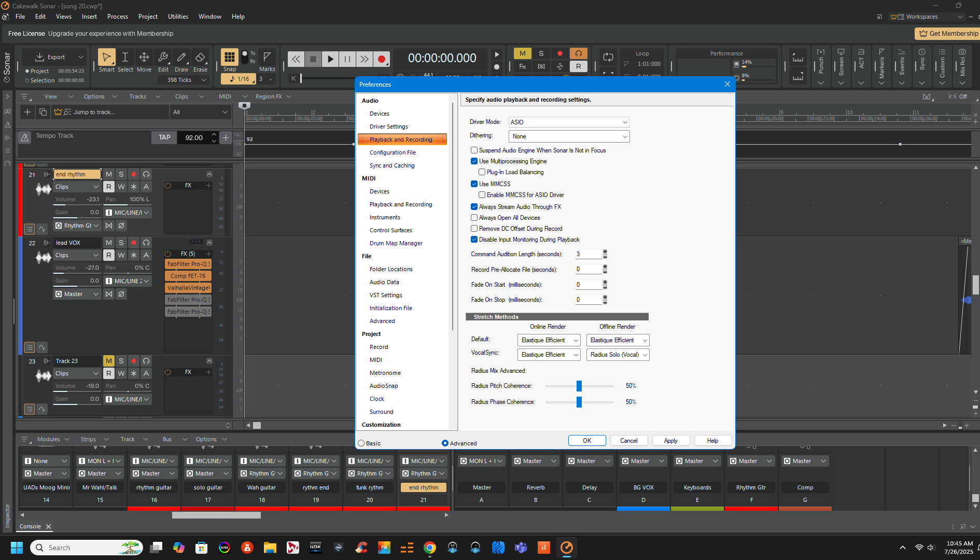Click the Apply button
The image size is (980, 560).
670,441
